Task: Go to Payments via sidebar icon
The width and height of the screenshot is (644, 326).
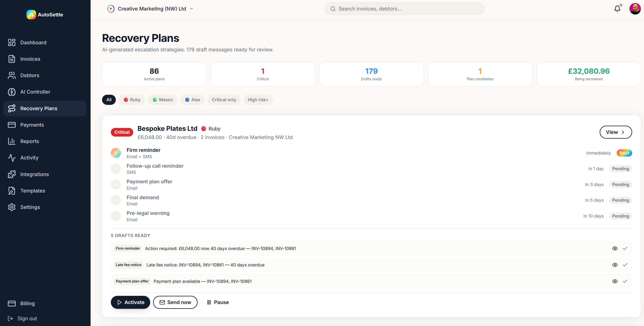Action: point(31,125)
